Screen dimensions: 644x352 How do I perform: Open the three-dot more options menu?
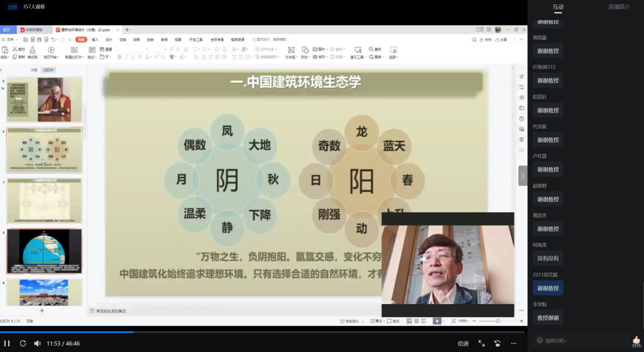[x=513, y=343]
